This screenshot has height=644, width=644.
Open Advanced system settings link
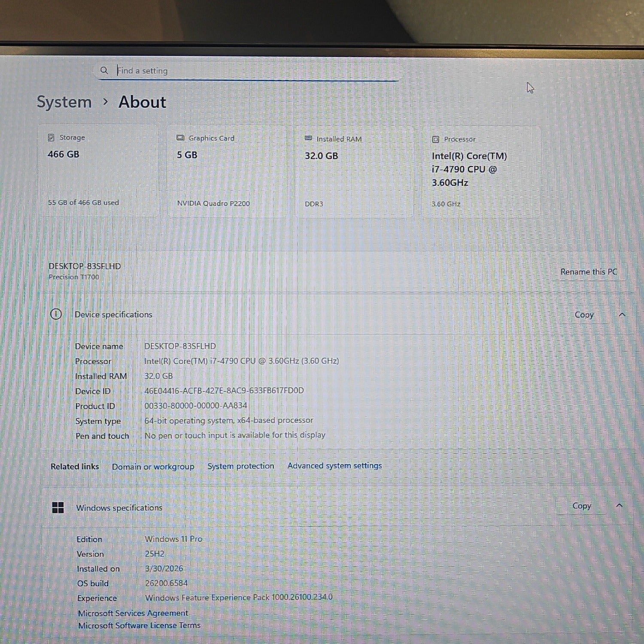point(334,465)
